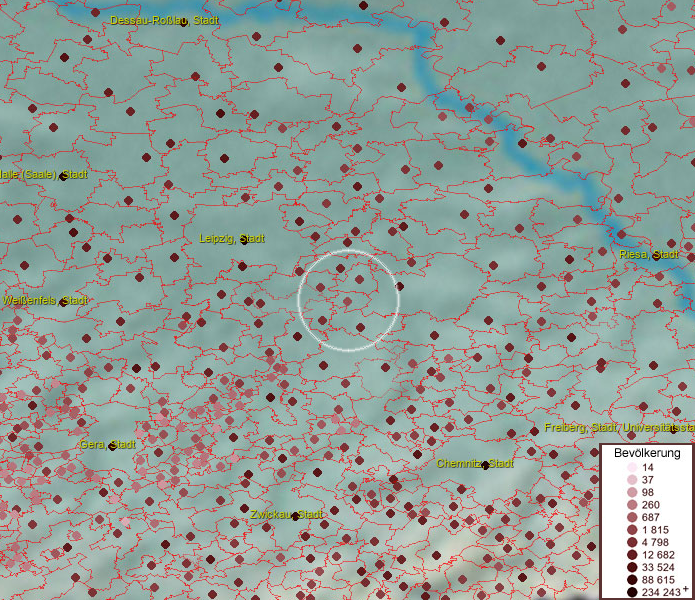Viewport: 695px width, 600px height.
Task: Click the 'Bevölkerung' legend title
Action: click(x=647, y=453)
